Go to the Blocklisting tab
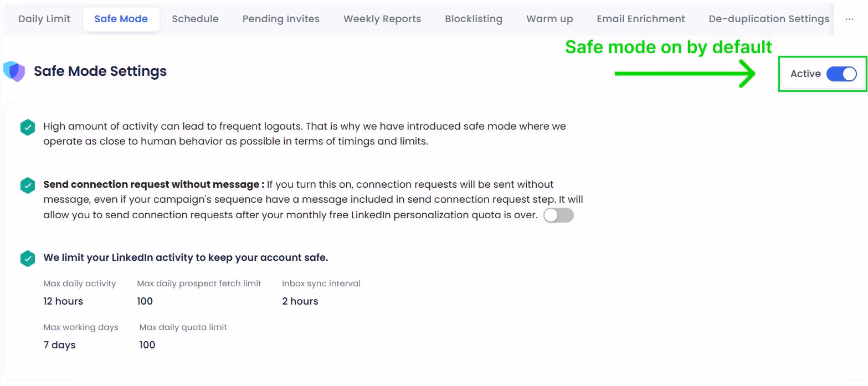 473,18
